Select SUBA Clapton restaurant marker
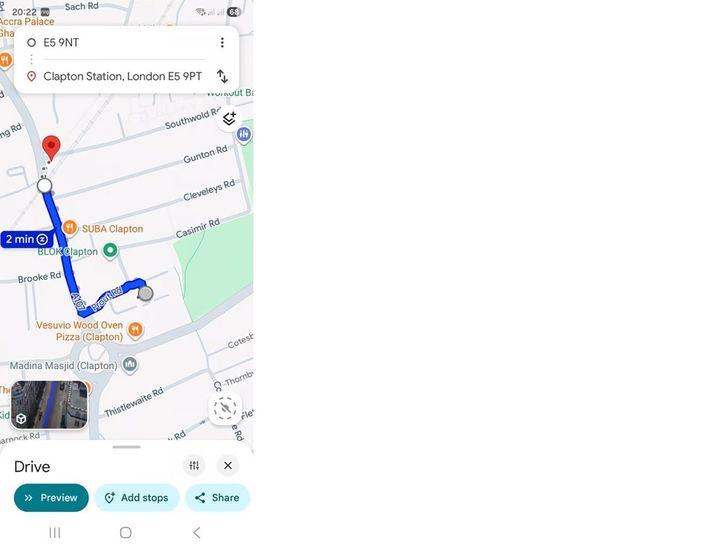Image resolution: width=721 pixels, height=550 pixels. 69,228
